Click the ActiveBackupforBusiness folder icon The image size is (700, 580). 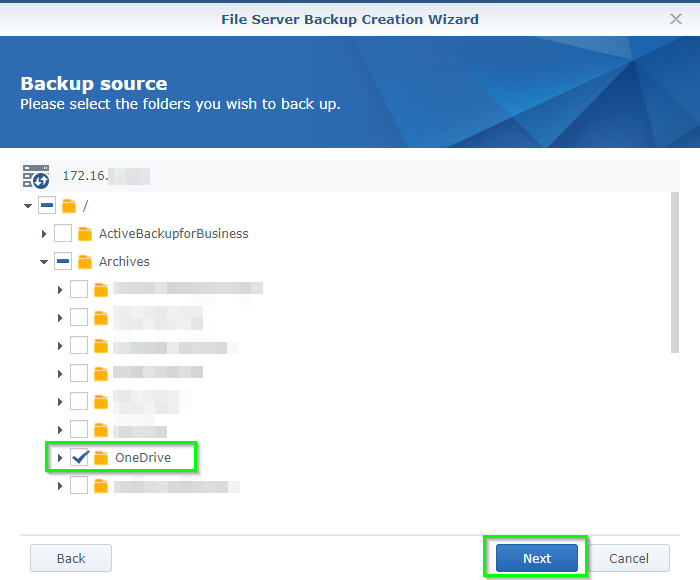tap(85, 234)
